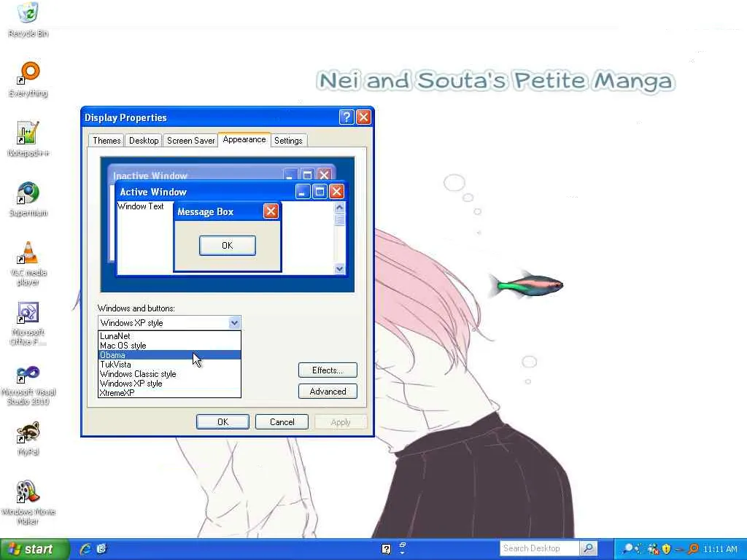This screenshot has width=747, height=560.
Task: Open the yellow security shield tray icon
Action: point(666,549)
